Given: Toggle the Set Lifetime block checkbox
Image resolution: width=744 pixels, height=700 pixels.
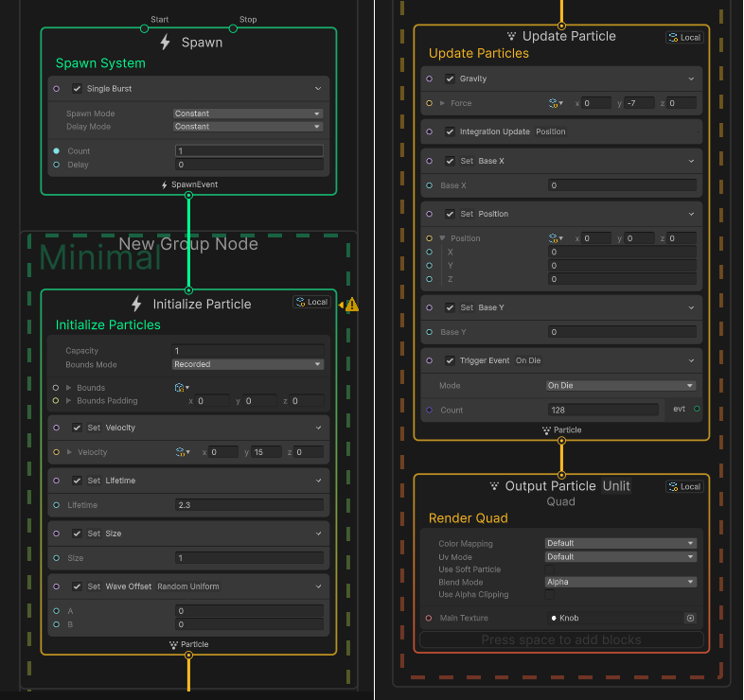Looking at the screenshot, I should click(x=77, y=481).
